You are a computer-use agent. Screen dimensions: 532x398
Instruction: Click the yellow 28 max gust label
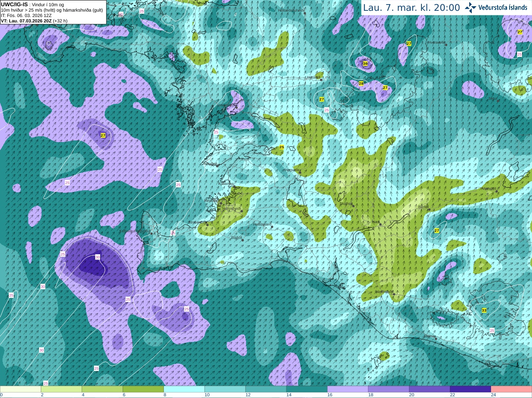click(361, 84)
